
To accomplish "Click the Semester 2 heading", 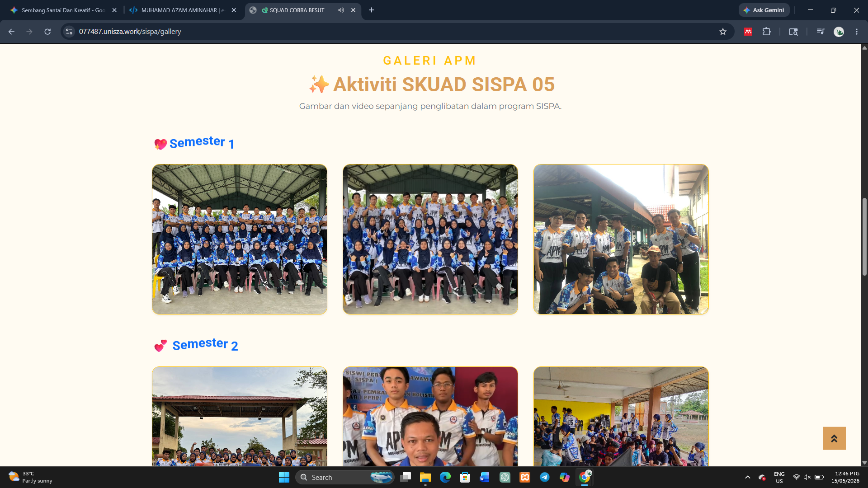I will pos(196,345).
